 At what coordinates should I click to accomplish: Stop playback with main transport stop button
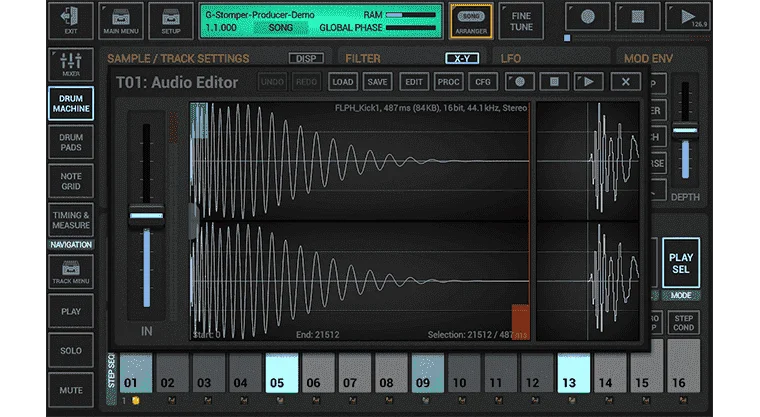pyautogui.click(x=637, y=17)
